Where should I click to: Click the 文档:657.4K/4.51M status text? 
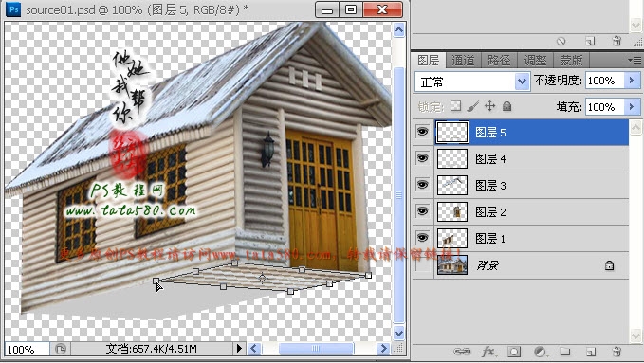point(151,349)
